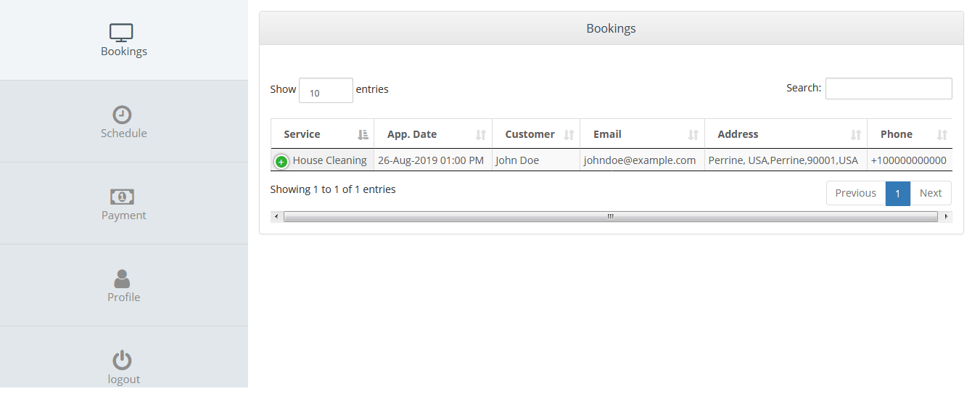Go to Next page
The height and width of the screenshot is (394, 980).
931,193
